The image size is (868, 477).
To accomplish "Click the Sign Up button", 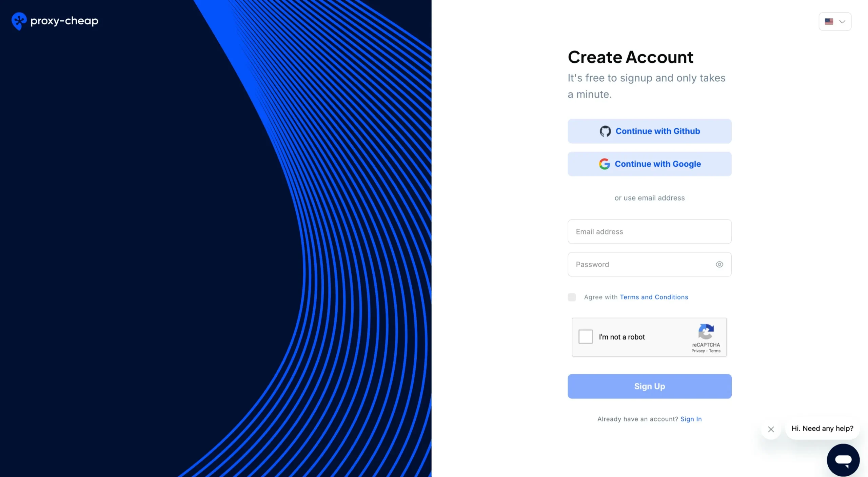I will pos(649,386).
